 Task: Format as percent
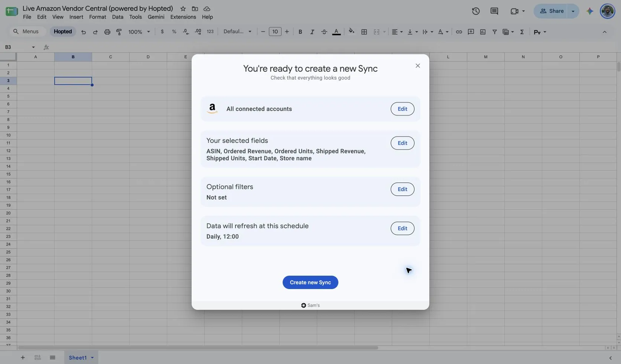click(174, 32)
